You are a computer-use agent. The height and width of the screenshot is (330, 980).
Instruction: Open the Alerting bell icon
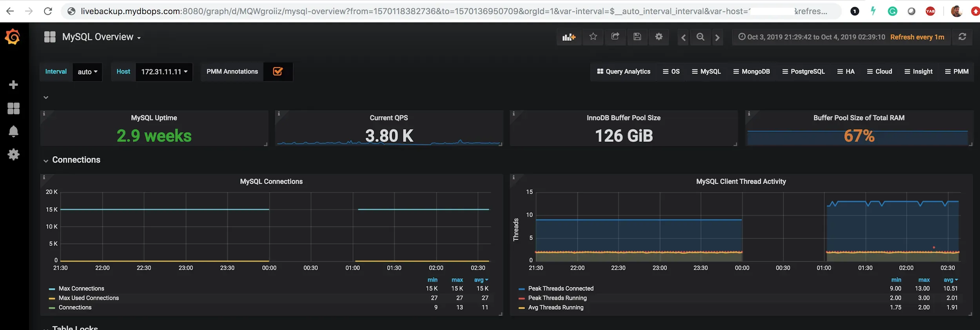pos(13,131)
